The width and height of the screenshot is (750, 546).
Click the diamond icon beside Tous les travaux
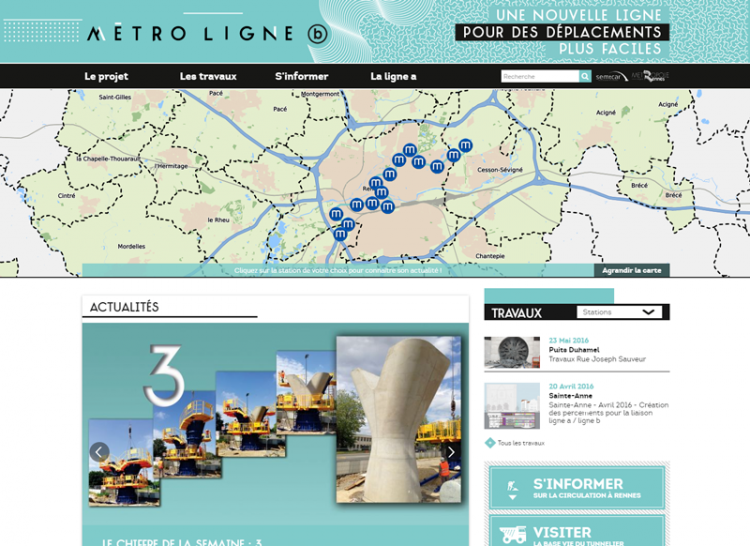pyautogui.click(x=490, y=443)
